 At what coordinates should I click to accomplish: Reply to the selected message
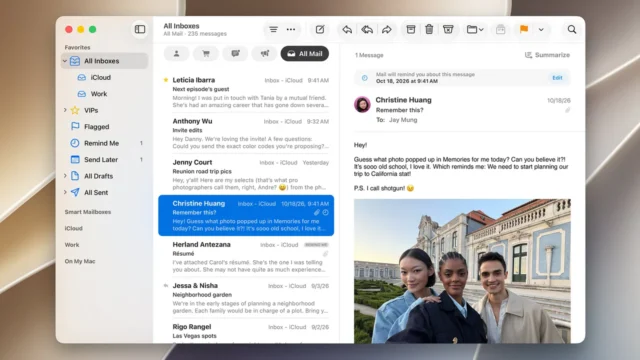(347, 29)
